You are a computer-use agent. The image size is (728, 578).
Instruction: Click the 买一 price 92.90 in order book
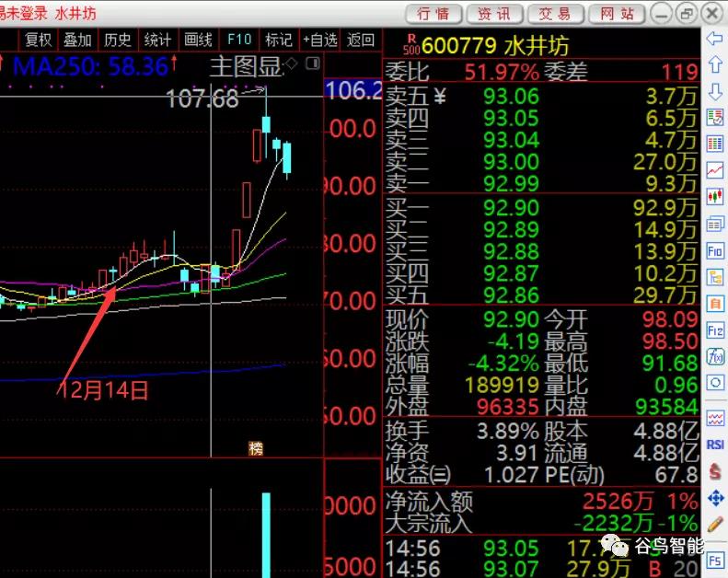click(511, 207)
